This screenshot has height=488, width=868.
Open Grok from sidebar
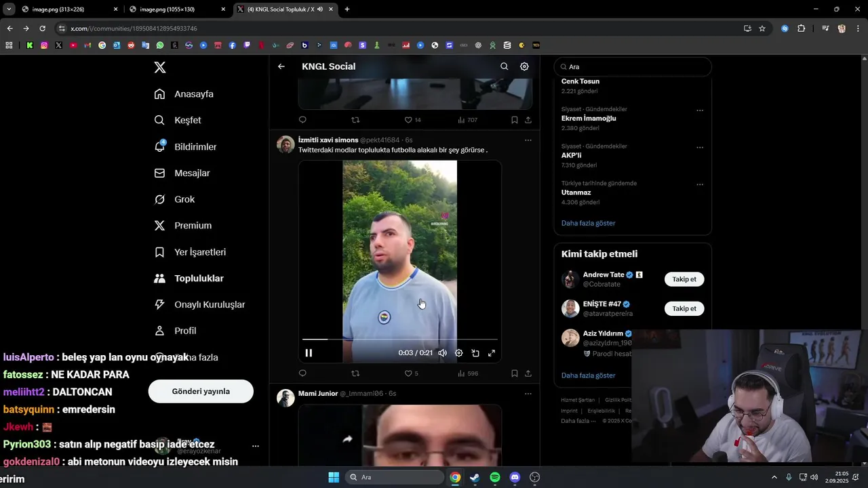pyautogui.click(x=174, y=199)
